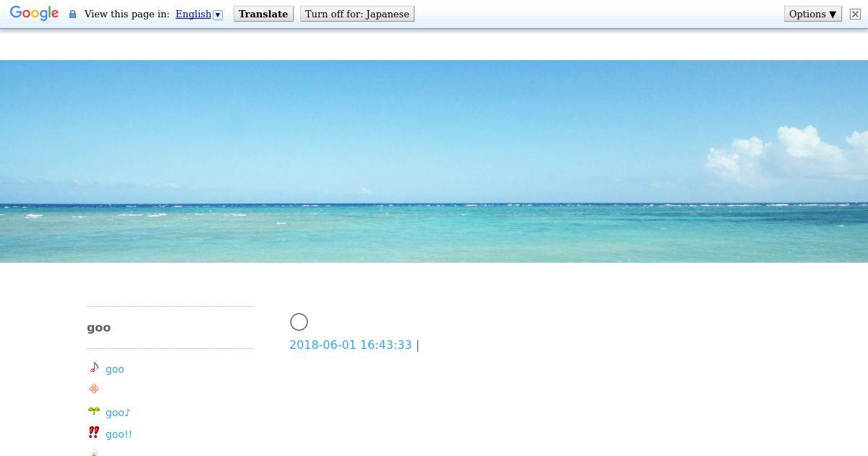Click the green sprout icon
868x456 pixels.
coord(94,411)
